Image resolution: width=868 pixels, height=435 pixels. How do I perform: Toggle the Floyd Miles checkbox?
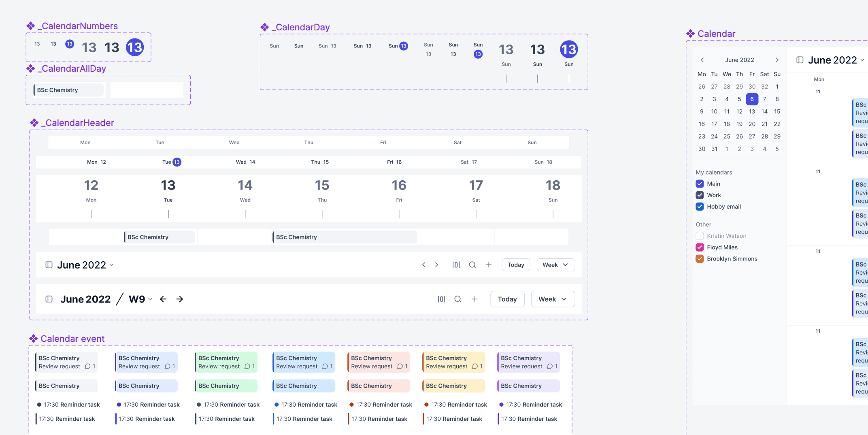(x=700, y=247)
